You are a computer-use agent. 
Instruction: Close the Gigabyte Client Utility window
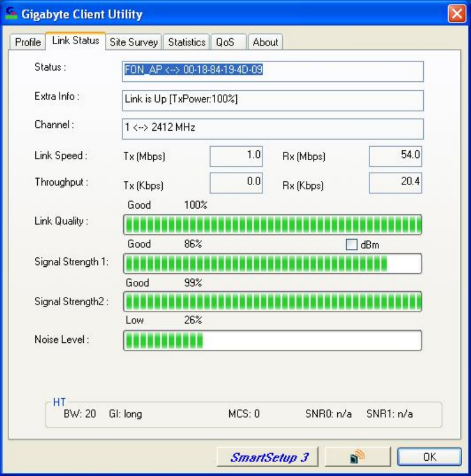coord(457,14)
